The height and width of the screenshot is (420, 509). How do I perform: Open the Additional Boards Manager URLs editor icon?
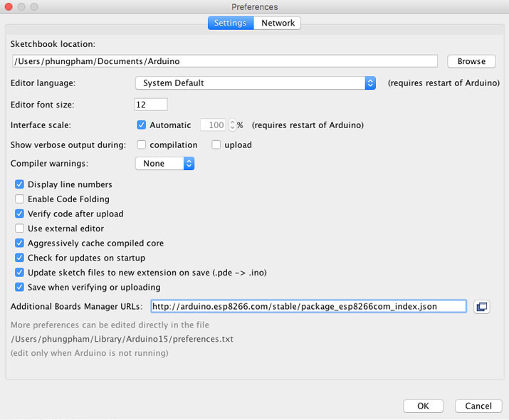[482, 307]
